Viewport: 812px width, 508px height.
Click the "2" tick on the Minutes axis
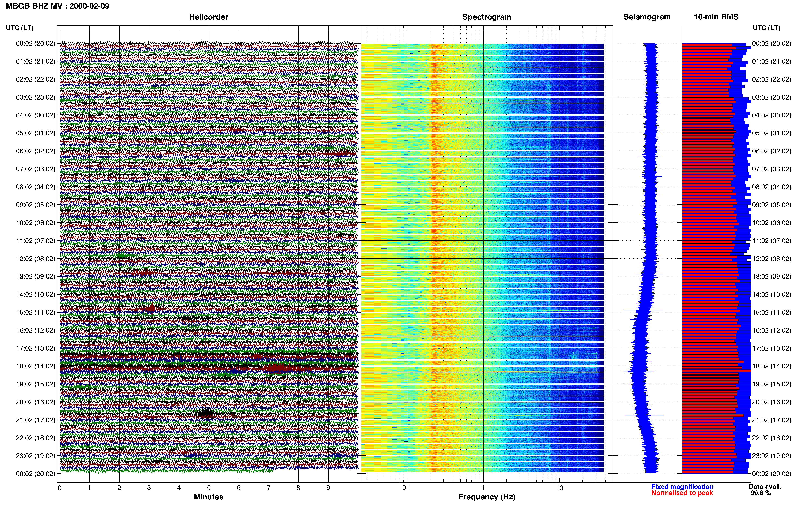[119, 487]
